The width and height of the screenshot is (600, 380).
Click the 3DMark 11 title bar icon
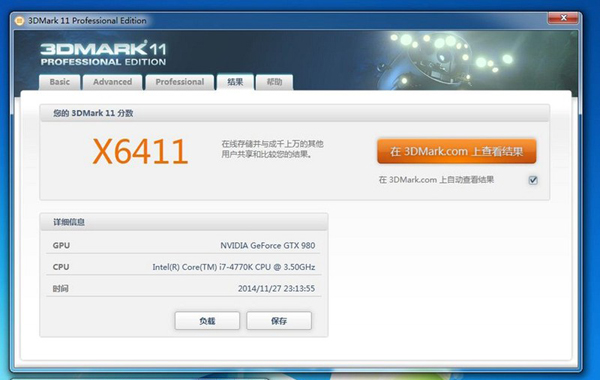pyautogui.click(x=19, y=21)
